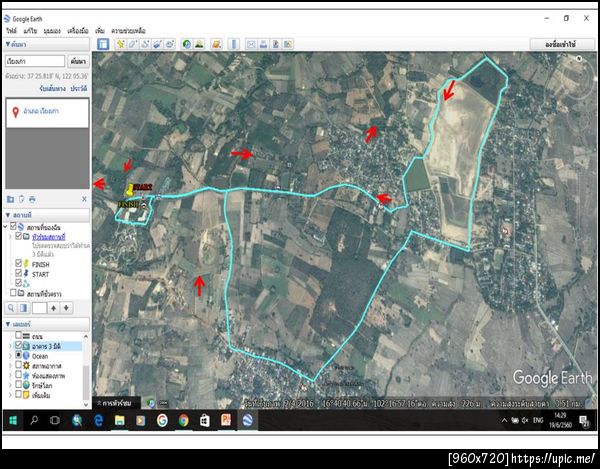
Task: Click the Sign in button at top right
Action: 561,44
